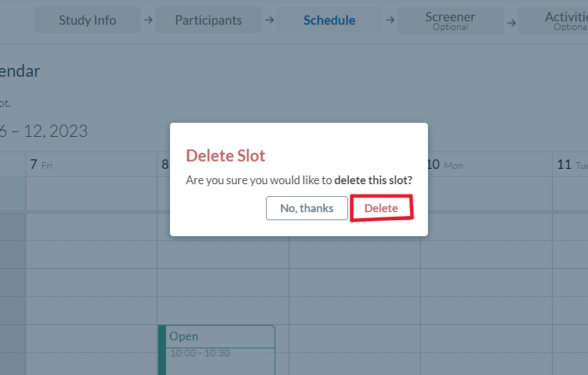Open the Participants step
Image resolution: width=588 pixels, height=375 pixels.
(x=209, y=20)
